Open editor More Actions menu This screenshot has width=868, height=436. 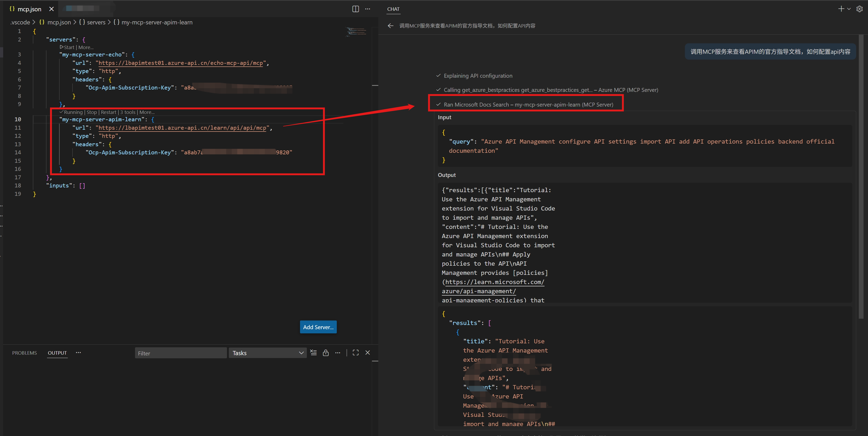pyautogui.click(x=368, y=9)
